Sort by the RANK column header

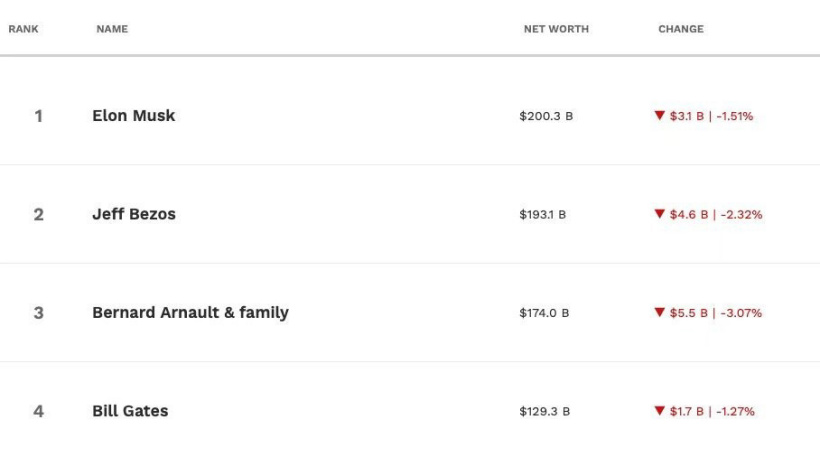pyautogui.click(x=24, y=29)
